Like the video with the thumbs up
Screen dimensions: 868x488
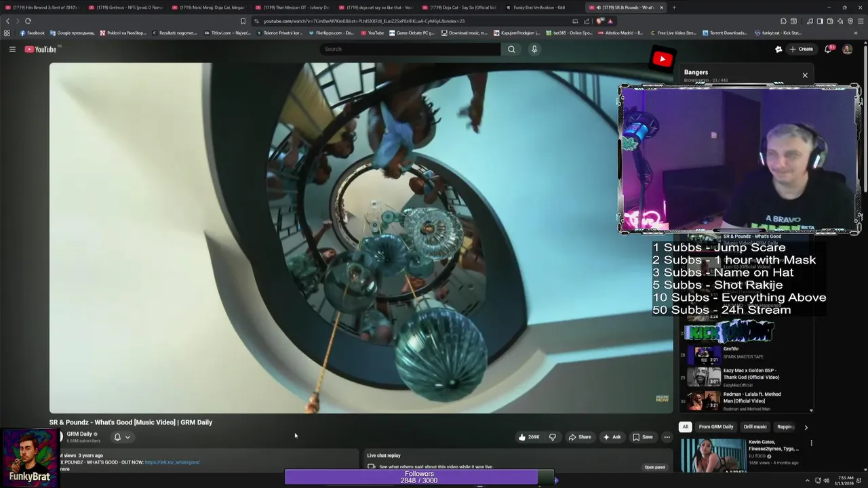(529, 437)
